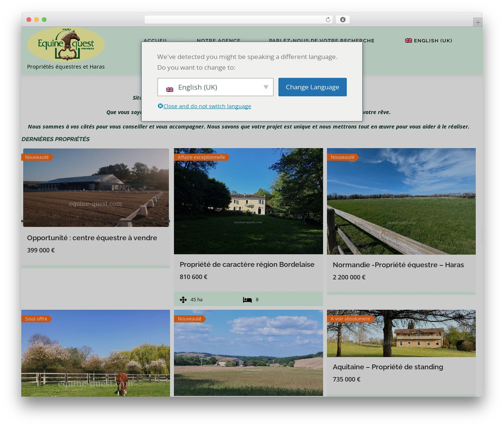Open 'Normandie -Propriété équestre – Haras' listing
Screen dimensions: 504x427
click(398, 265)
